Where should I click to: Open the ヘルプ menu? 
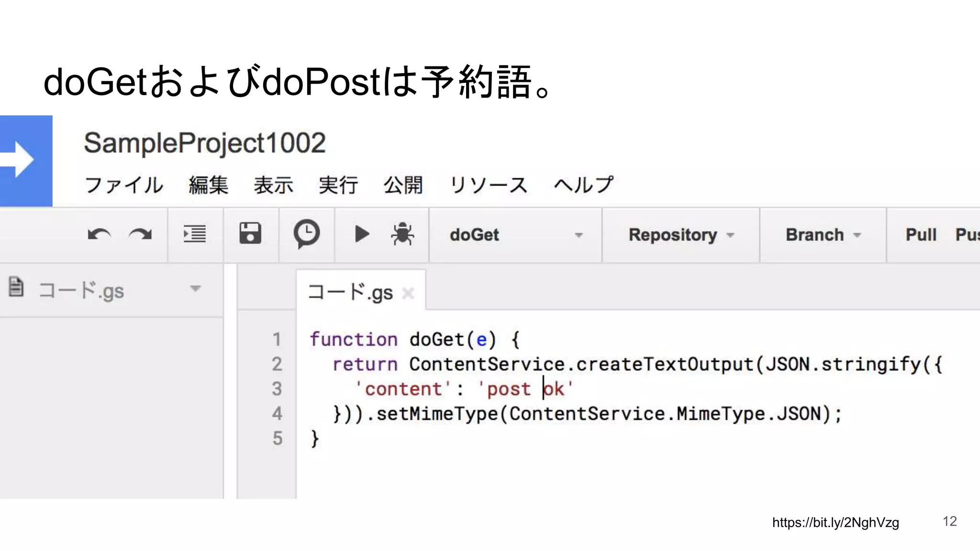click(584, 185)
